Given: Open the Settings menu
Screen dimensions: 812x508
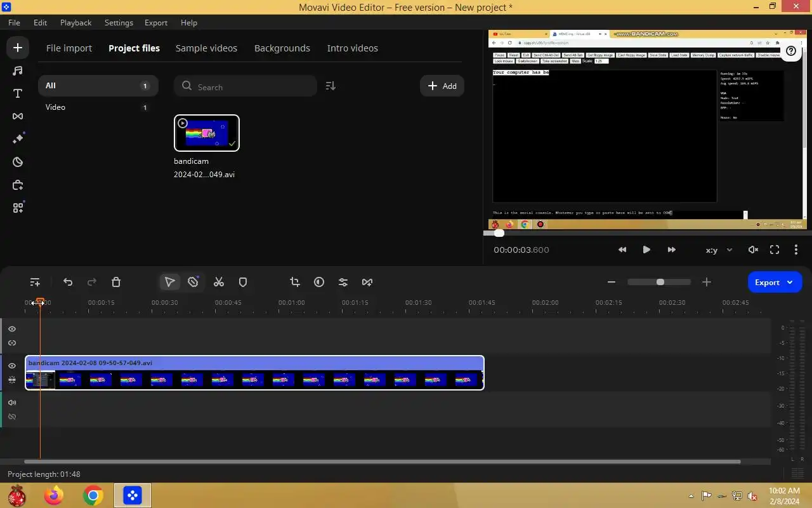Looking at the screenshot, I should pyautogui.click(x=119, y=22).
